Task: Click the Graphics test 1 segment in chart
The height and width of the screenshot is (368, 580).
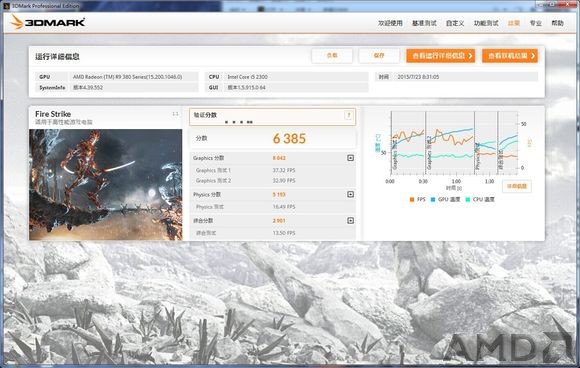Action: coord(408,143)
